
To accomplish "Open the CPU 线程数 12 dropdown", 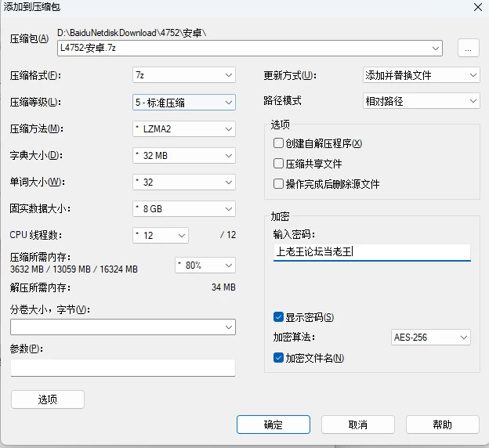I will (161, 236).
